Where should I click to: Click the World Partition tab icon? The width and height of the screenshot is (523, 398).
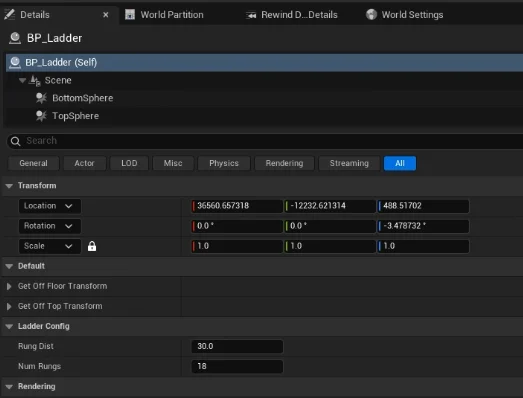click(x=130, y=14)
